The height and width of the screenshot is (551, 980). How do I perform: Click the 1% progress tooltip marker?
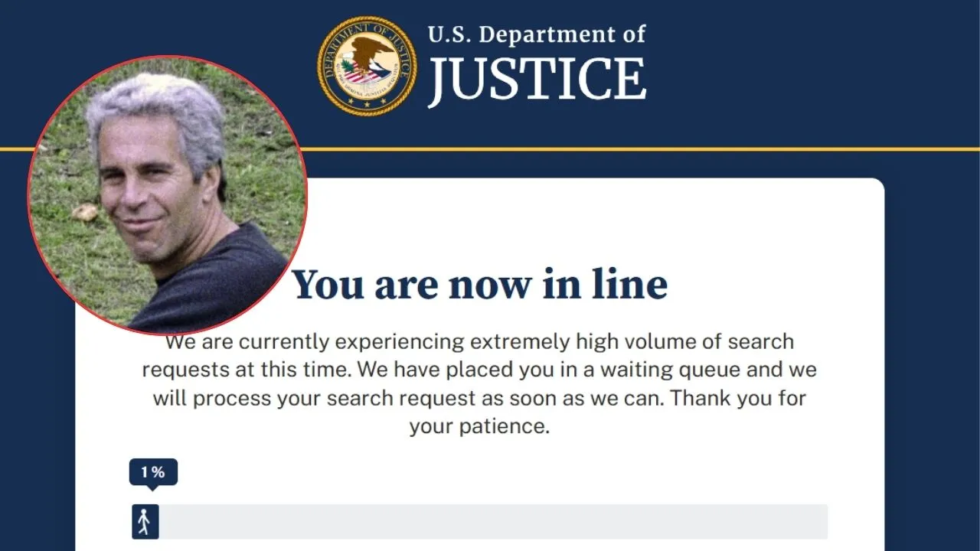155,471
